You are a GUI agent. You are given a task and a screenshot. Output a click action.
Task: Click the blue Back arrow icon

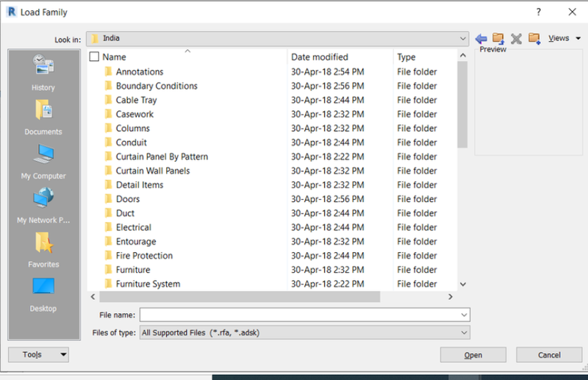pos(481,38)
